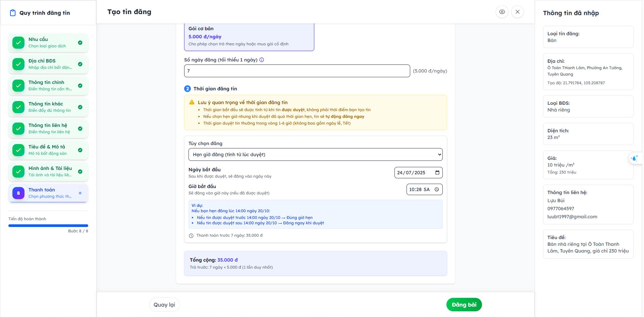The height and width of the screenshot is (318, 644).
Task: Select the Gói cơ bản package card
Action: 249,37
